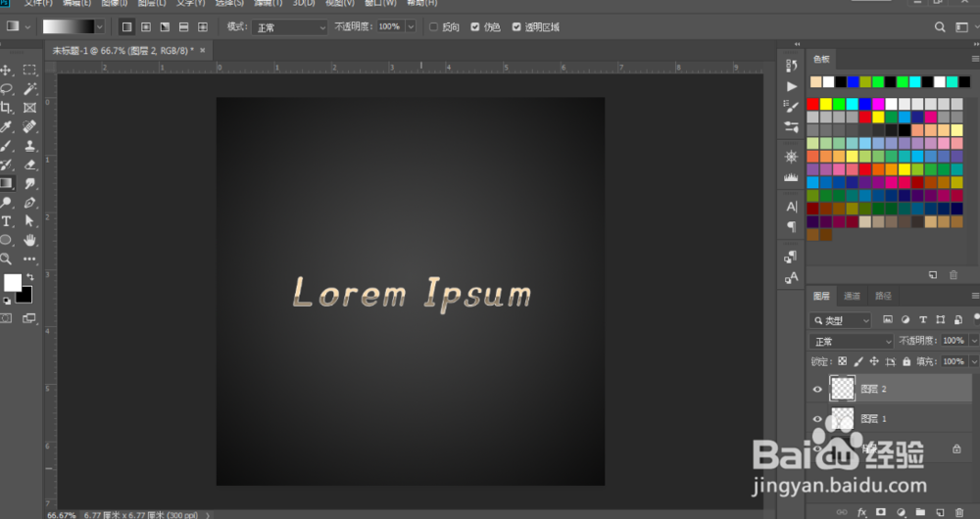Viewport: 980px width, 519px height.
Task: Open the layer filter 类型 dropdown
Action: [x=840, y=320]
